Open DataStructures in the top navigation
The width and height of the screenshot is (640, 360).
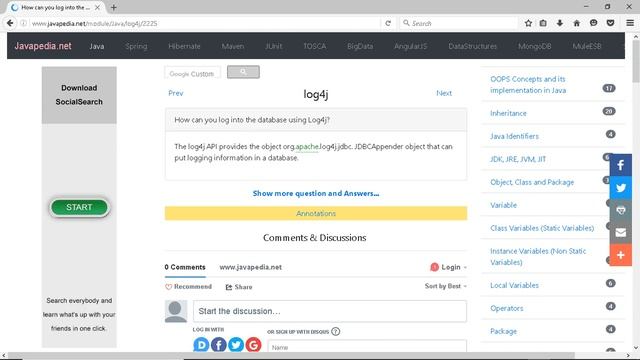[473, 46]
